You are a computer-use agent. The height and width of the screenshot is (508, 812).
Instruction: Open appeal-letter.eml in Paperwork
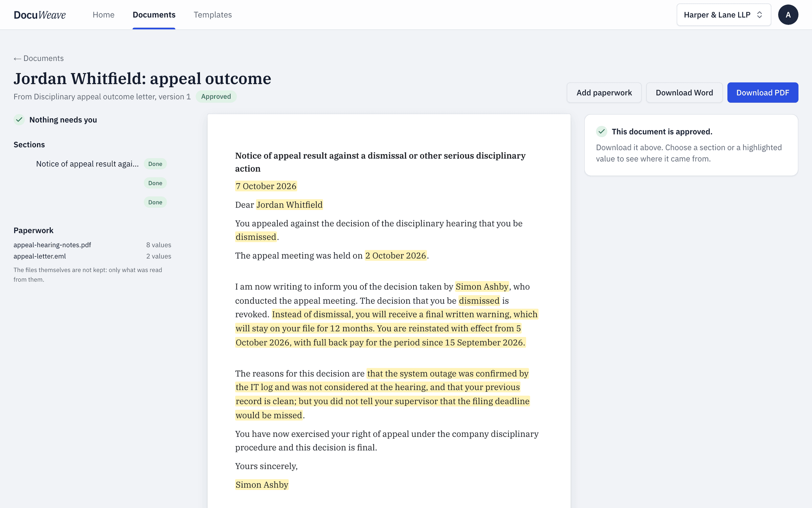click(40, 256)
